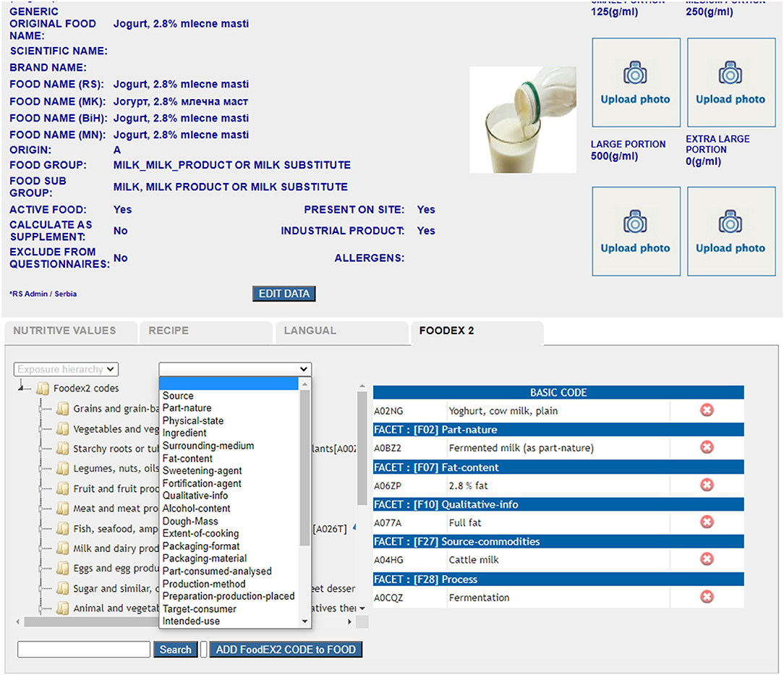Upload photo for the extra large portion
Screen dimensions: 784x675
730,231
